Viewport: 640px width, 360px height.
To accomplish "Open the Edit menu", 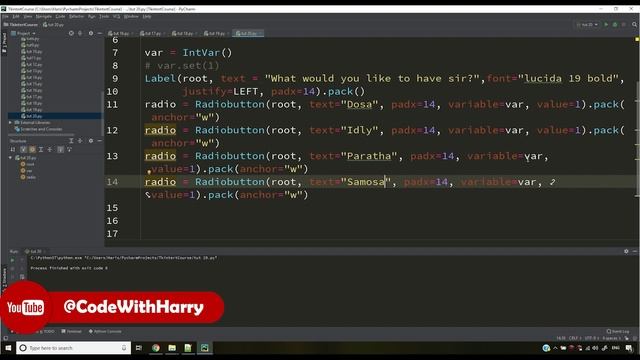I will click(16, 16).
